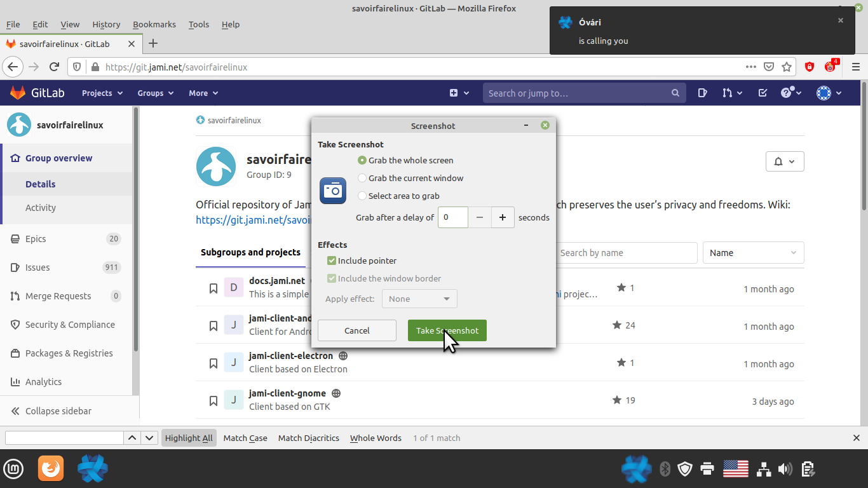Open the Bookmarks menu

[x=154, y=24]
